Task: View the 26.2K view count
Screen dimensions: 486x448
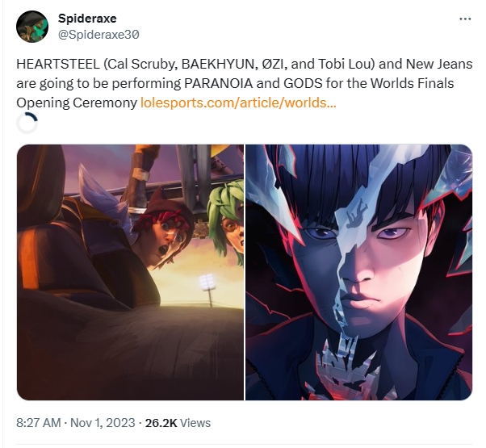Action: [161, 423]
